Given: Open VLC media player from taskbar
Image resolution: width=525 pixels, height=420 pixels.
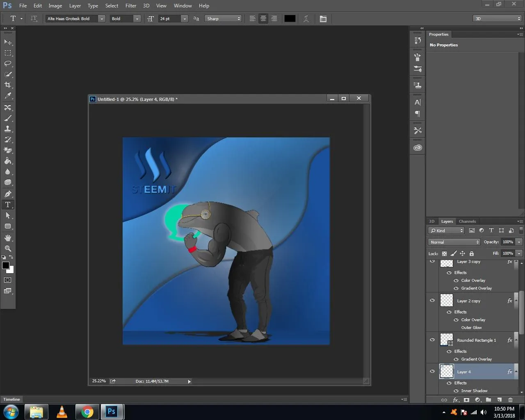Looking at the screenshot, I should tap(62, 412).
